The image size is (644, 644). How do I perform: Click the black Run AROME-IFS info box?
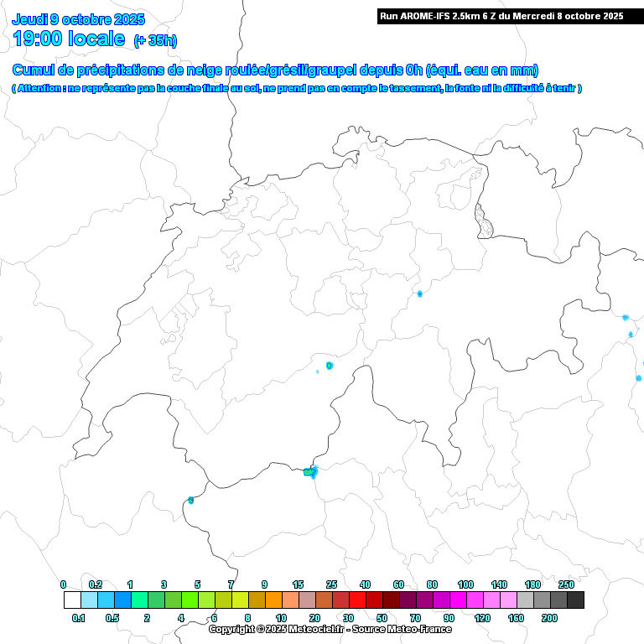(501, 16)
